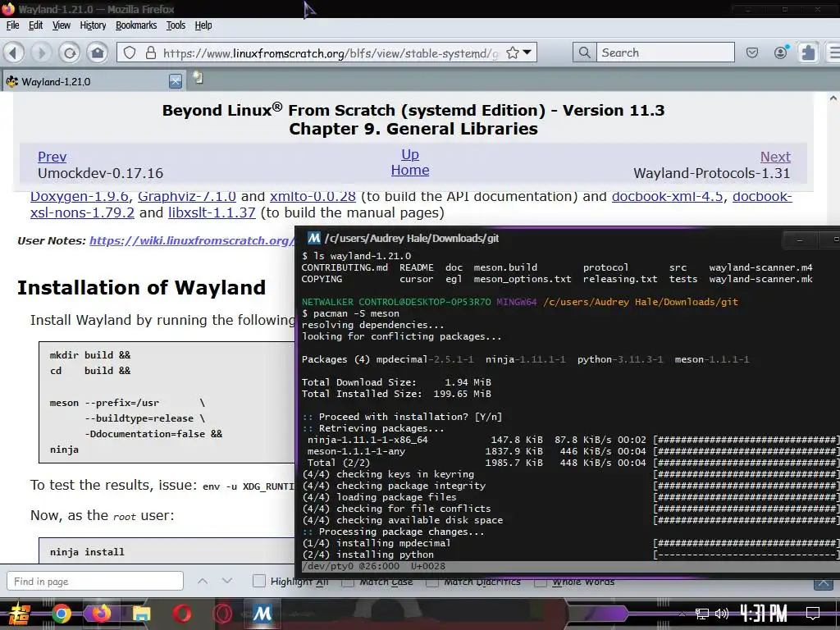Image resolution: width=840 pixels, height=630 pixels.
Task: Reload the page with the refresh icon
Action: coord(70,52)
